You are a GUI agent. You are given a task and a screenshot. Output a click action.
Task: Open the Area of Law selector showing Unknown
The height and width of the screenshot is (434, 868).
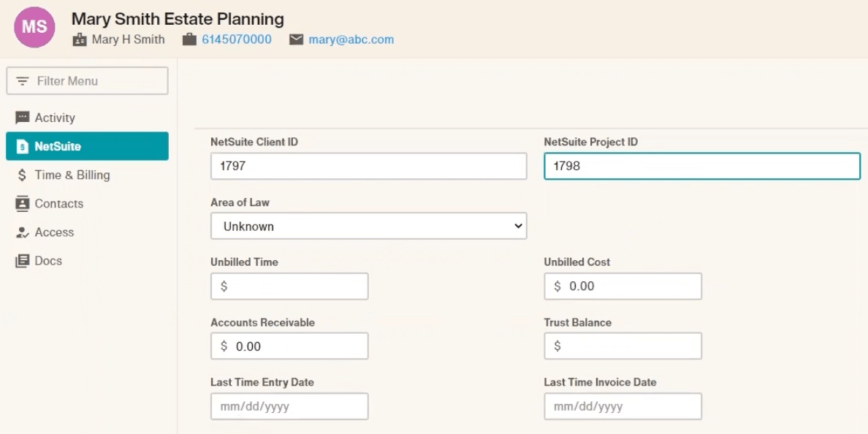pyautogui.click(x=368, y=226)
